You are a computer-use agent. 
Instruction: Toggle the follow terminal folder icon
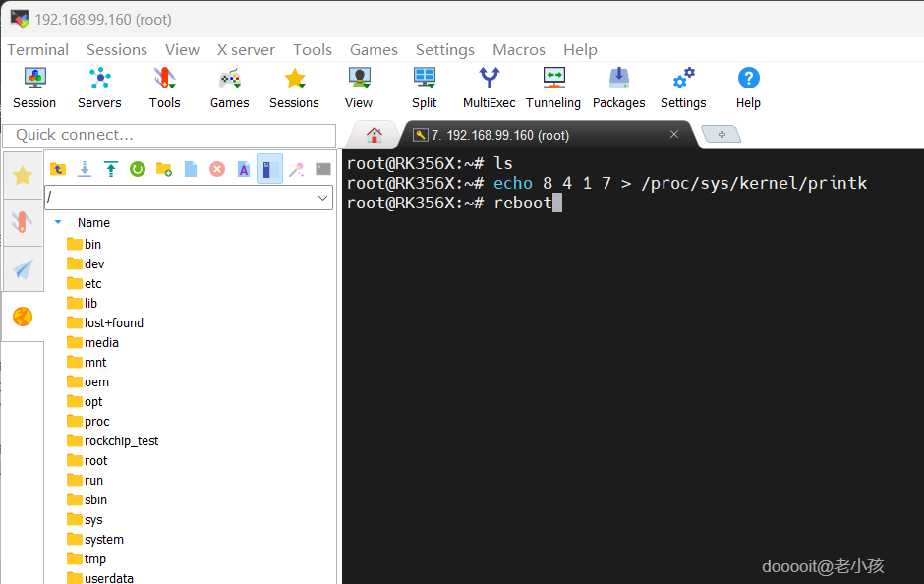269,169
